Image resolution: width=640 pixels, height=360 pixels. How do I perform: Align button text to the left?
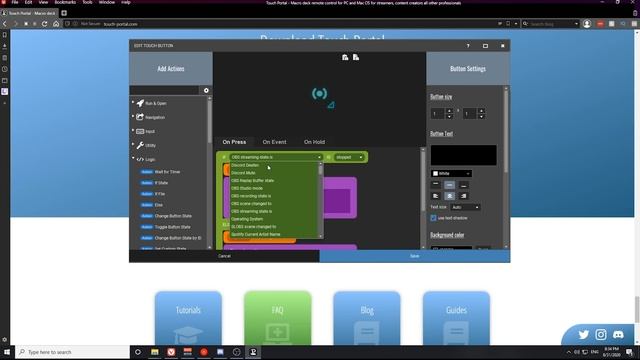pyautogui.click(x=436, y=196)
